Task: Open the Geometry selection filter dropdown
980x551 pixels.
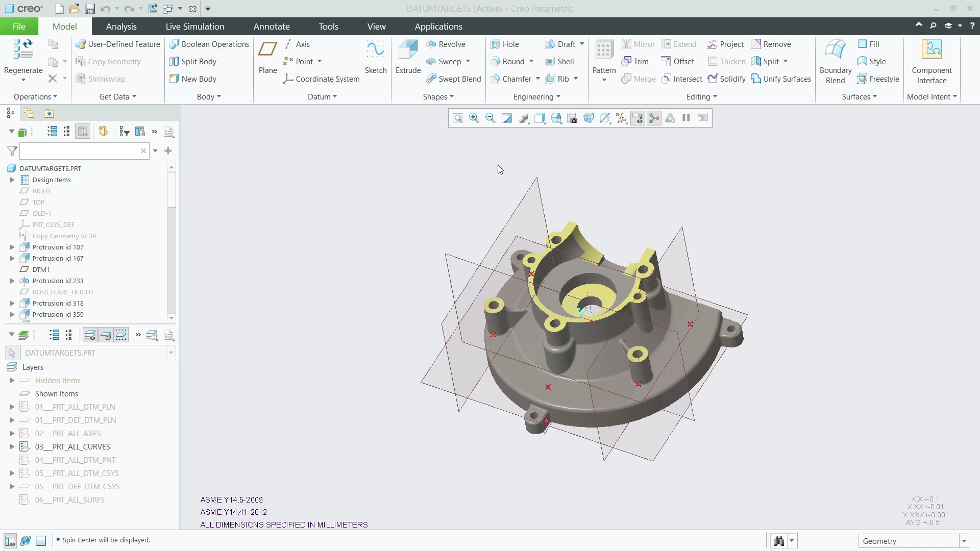Action: pos(964,541)
